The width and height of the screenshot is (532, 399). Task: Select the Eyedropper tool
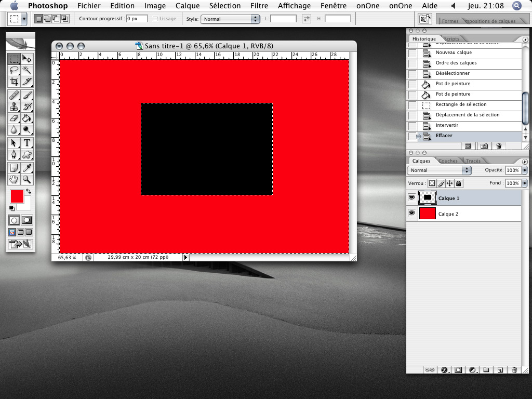point(27,168)
